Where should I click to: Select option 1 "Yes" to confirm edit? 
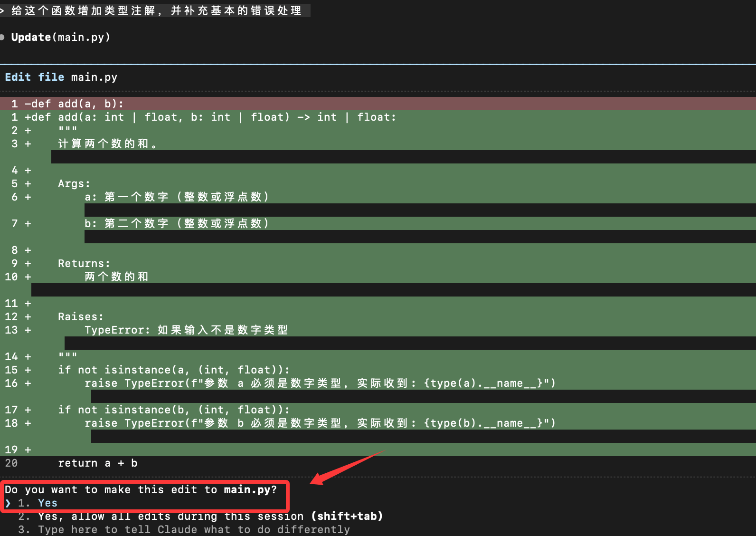tap(47, 503)
